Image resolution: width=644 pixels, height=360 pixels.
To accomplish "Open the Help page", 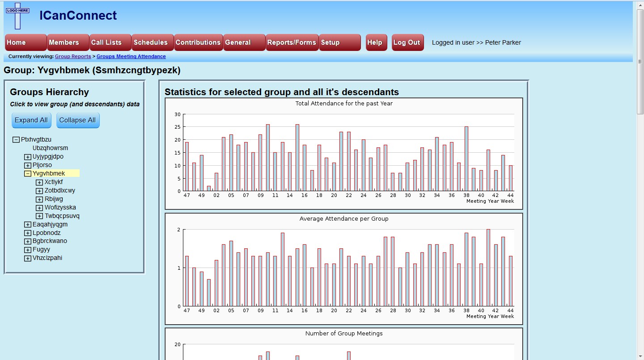I will [376, 42].
